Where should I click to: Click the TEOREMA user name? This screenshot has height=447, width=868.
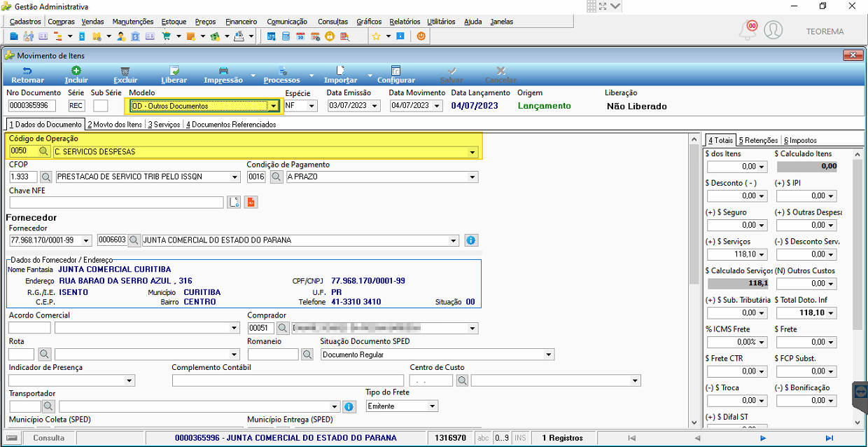point(825,32)
